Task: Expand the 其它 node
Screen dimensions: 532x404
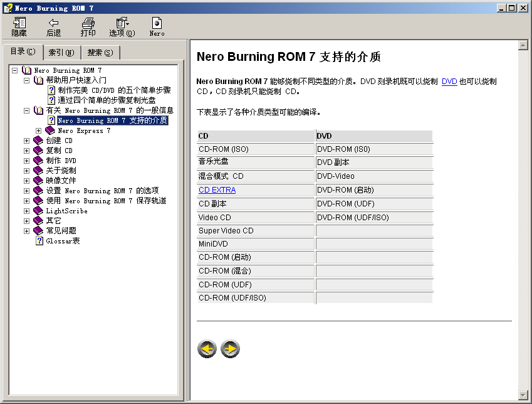Action: pos(26,221)
